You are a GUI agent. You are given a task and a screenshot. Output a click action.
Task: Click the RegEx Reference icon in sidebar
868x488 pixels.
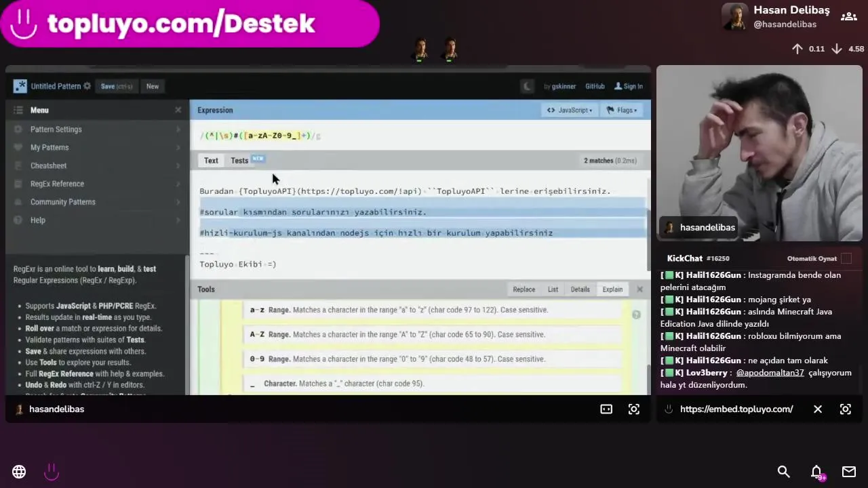click(18, 184)
